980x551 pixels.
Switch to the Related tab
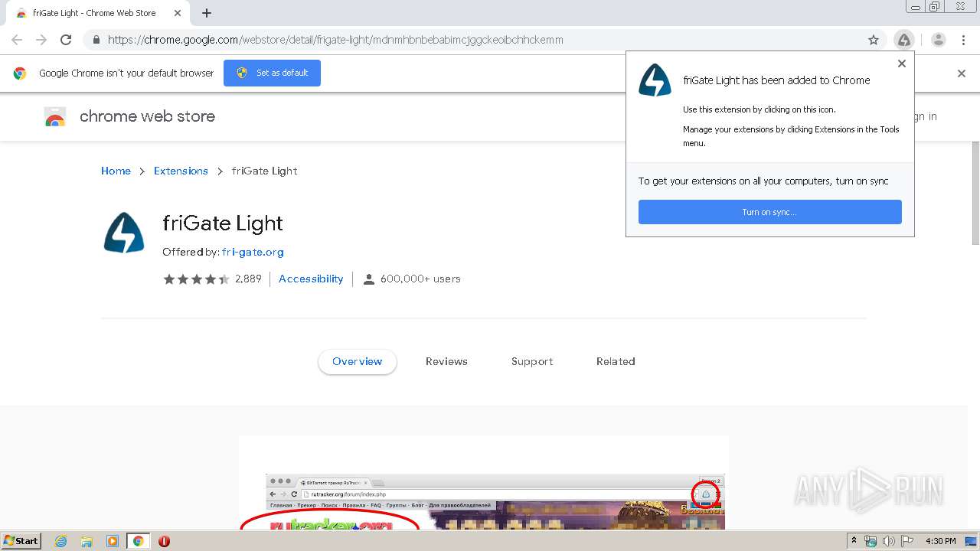tap(616, 361)
